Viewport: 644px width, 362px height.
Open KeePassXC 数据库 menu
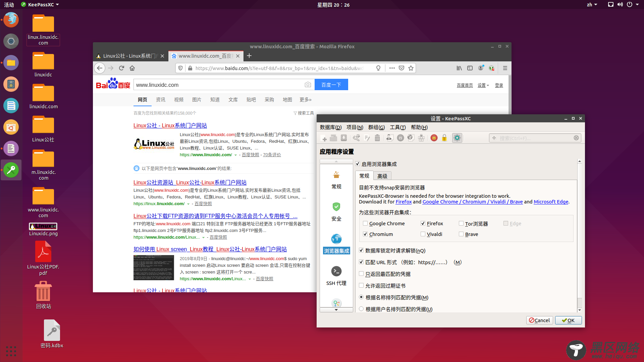329,127
